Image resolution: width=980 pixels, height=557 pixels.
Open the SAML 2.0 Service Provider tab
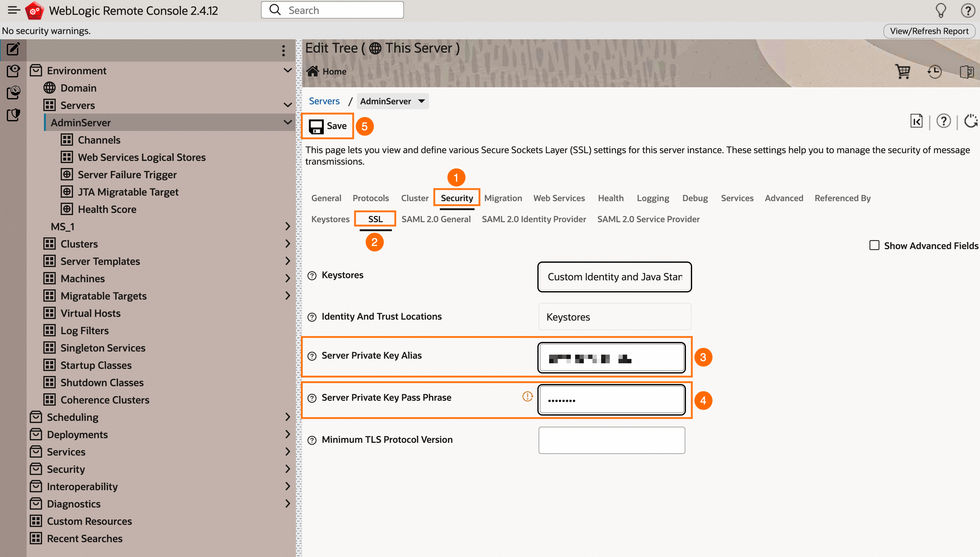coord(648,219)
